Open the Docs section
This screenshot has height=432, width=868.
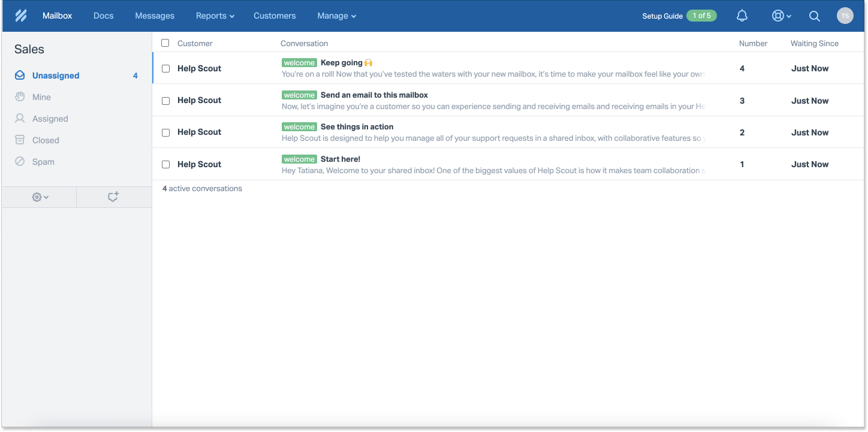103,16
